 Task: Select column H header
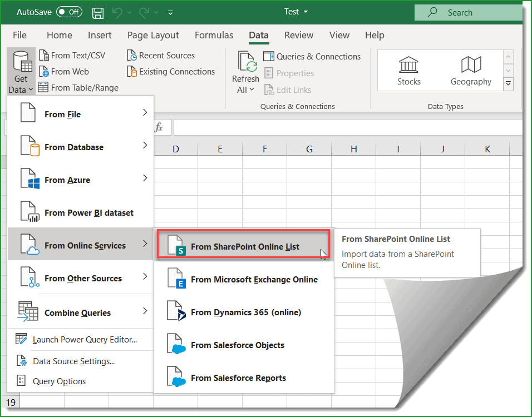[353, 149]
